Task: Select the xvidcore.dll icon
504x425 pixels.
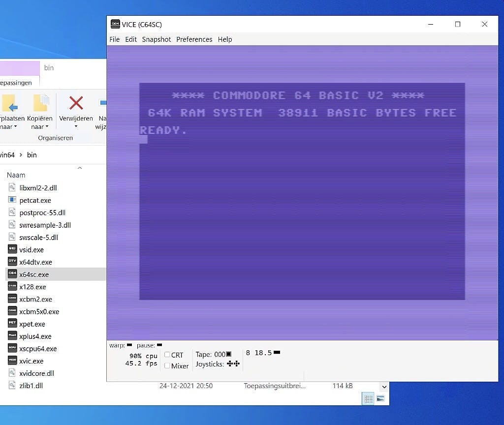Action: coord(12,373)
